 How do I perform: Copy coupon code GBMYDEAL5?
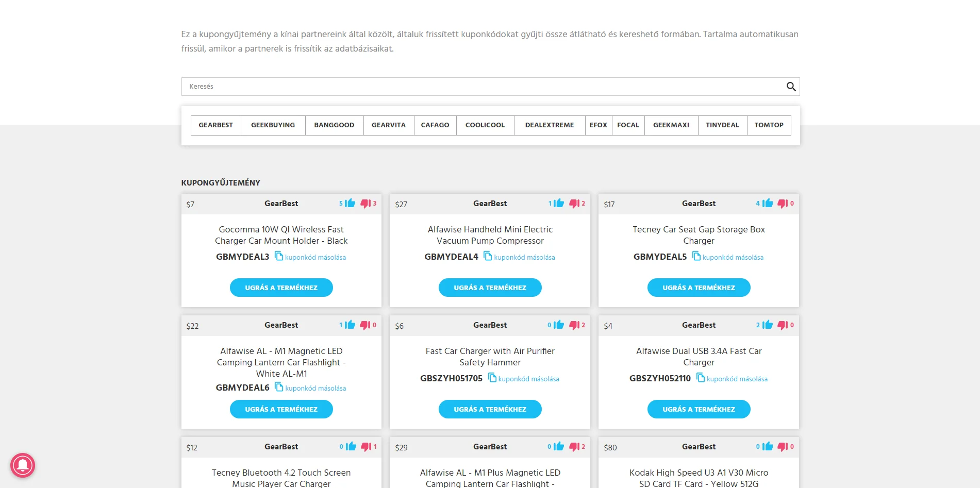click(727, 257)
